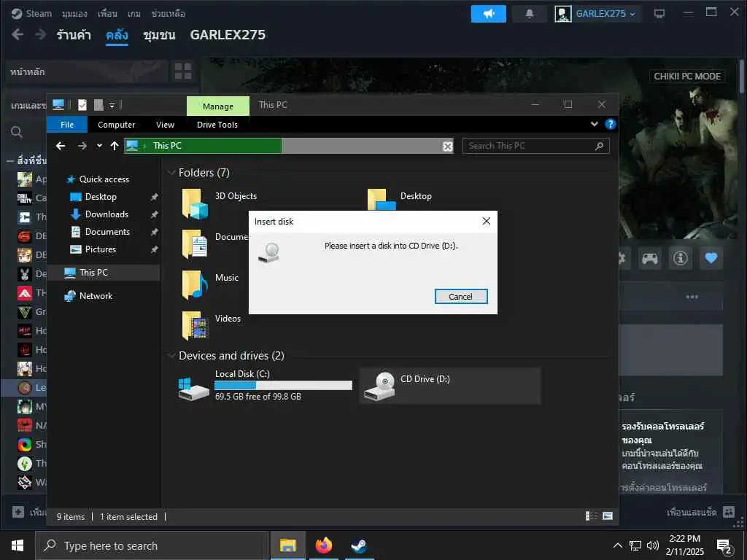Click Local Disk (C:) usage bar

(284, 385)
